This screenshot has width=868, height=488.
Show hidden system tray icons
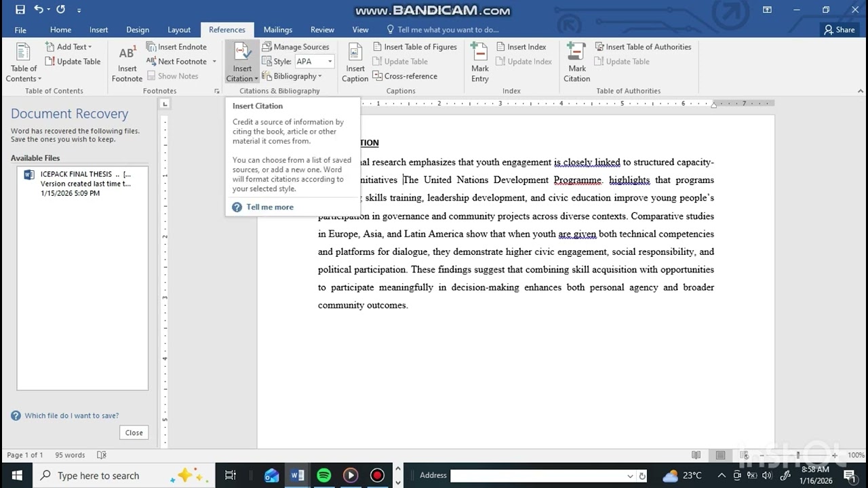click(722, 475)
